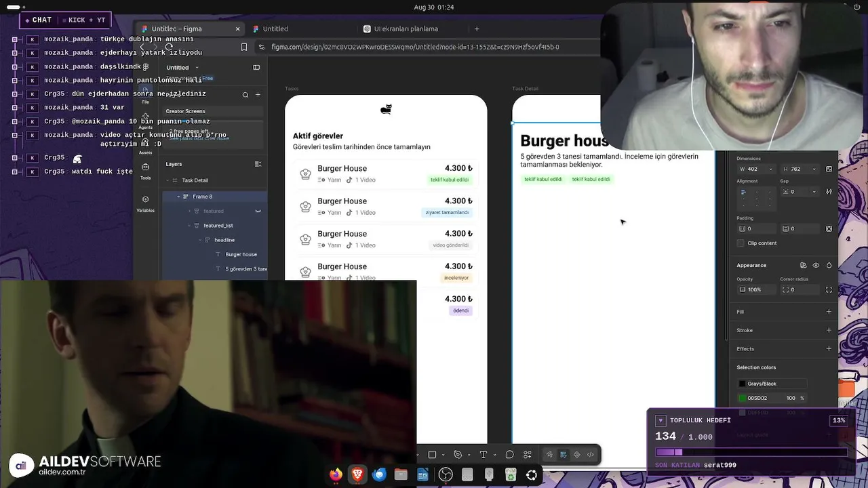The height and width of the screenshot is (488, 868).
Task: Open the Actions tool in toolbar
Action: (x=528, y=455)
